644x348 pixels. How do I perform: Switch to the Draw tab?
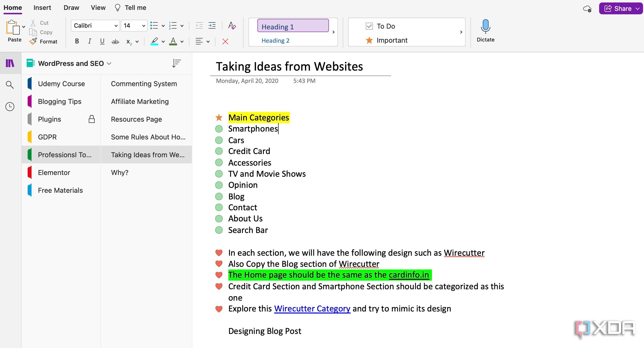[71, 8]
